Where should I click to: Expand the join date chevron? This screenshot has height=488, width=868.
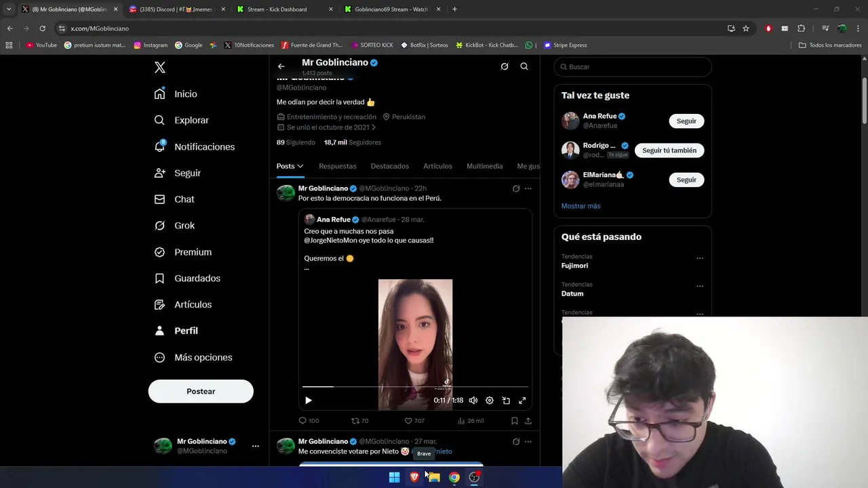click(374, 127)
